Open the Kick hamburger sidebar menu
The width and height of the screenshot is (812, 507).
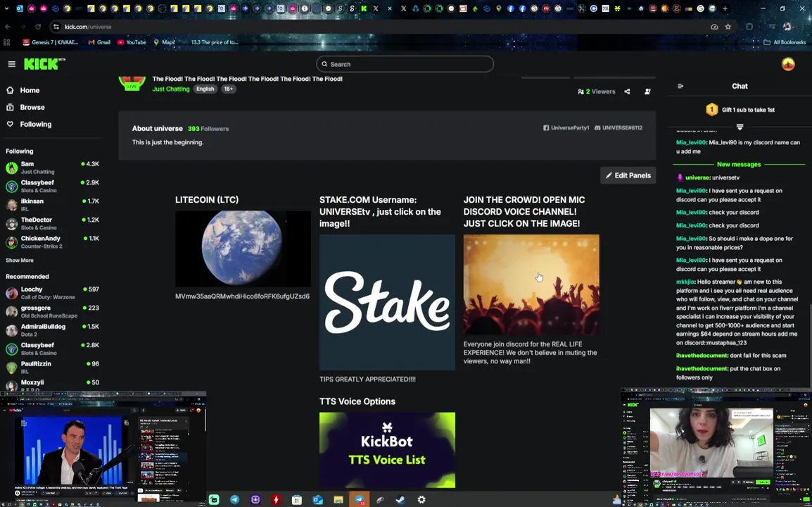click(11, 64)
